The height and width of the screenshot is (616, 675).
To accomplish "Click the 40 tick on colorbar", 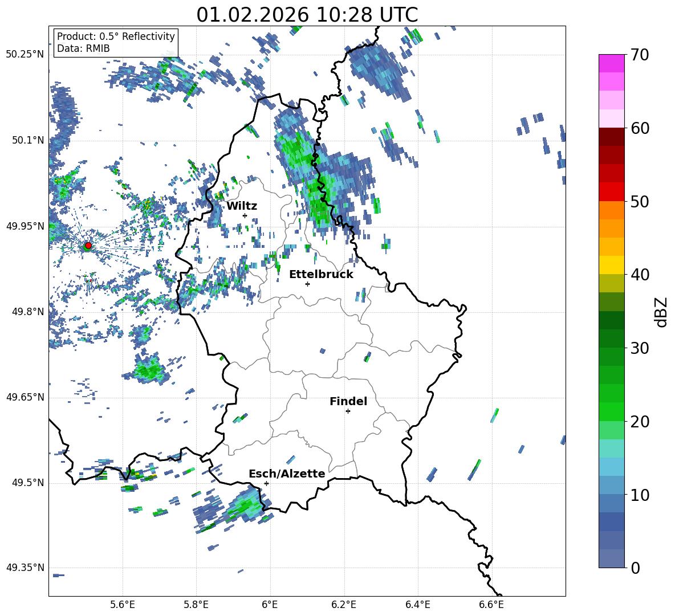I will coord(640,275).
